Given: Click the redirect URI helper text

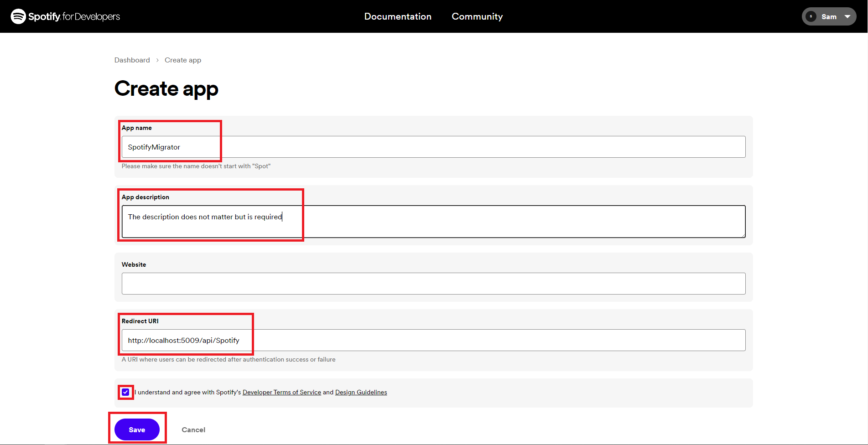Looking at the screenshot, I should point(229,359).
